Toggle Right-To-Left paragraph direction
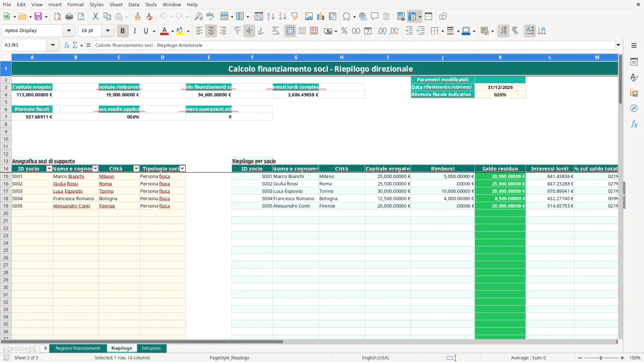Image resolution: width=644 pixels, height=362 pixels. pos(515,31)
